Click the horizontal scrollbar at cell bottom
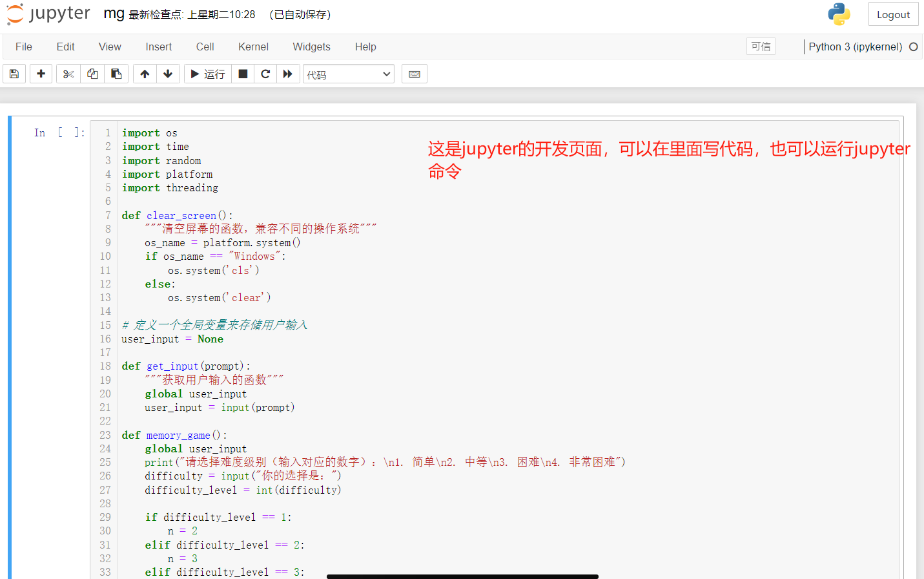This screenshot has height=579, width=924. (x=462, y=576)
